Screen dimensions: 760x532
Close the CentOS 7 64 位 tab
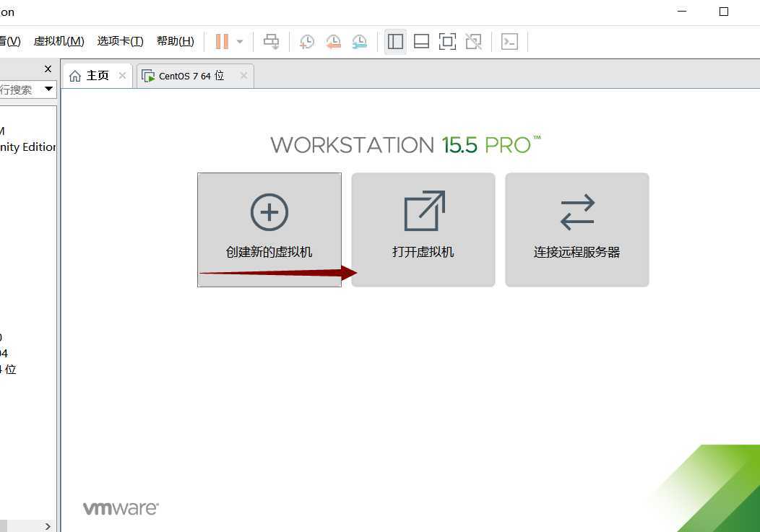pos(243,76)
